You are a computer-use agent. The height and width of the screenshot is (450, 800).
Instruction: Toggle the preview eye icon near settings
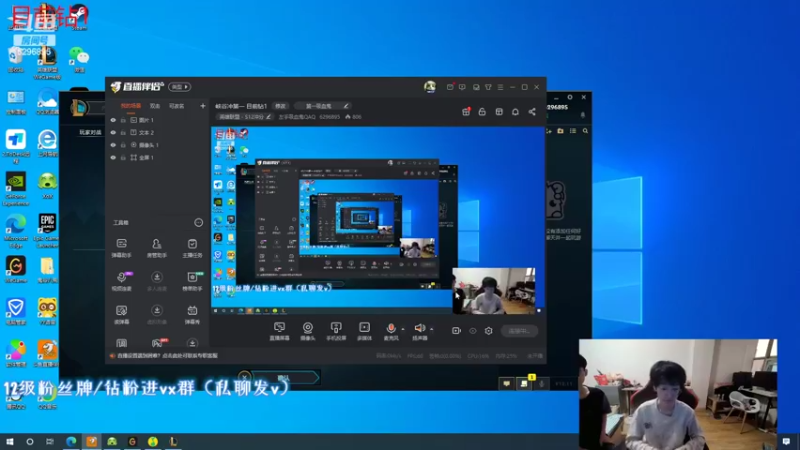point(473,331)
